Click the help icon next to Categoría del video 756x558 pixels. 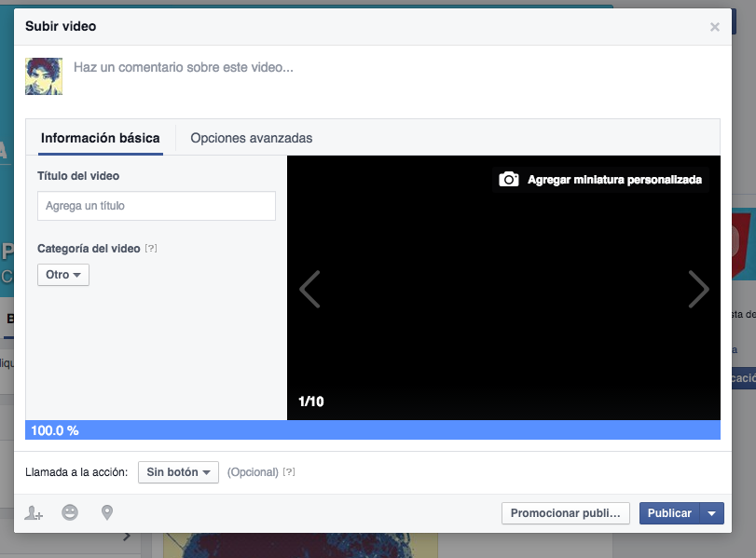click(150, 248)
